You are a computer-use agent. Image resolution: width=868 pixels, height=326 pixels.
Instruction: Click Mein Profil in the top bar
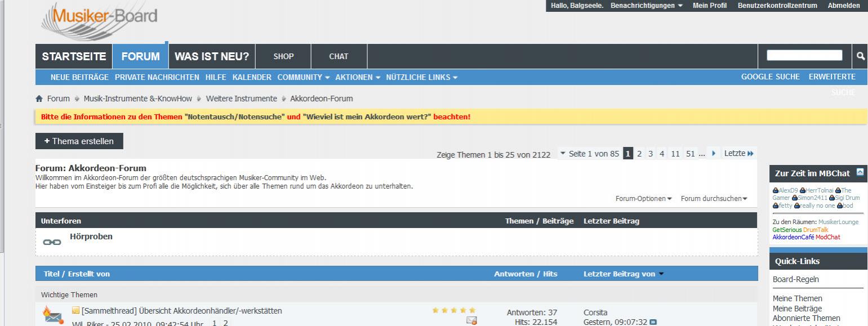pos(710,6)
